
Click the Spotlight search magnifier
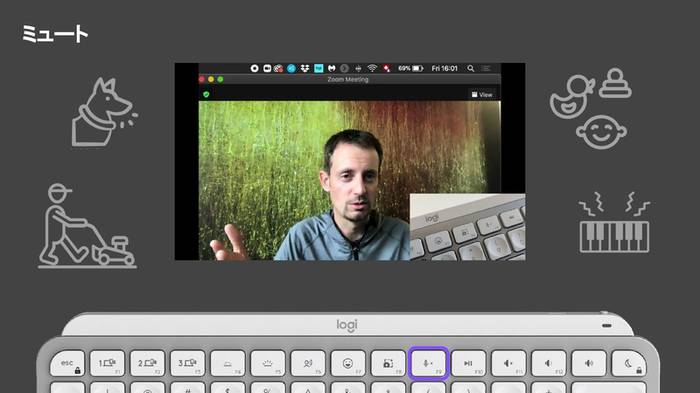pyautogui.click(x=471, y=68)
